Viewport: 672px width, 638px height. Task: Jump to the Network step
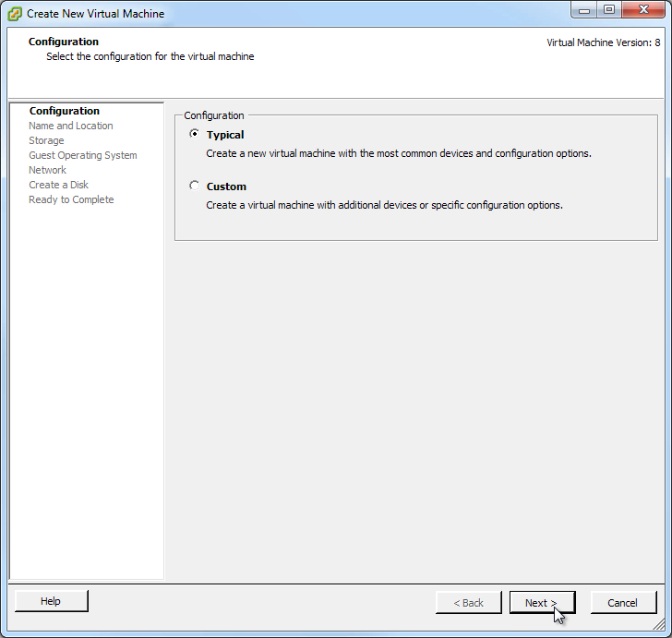(47, 170)
